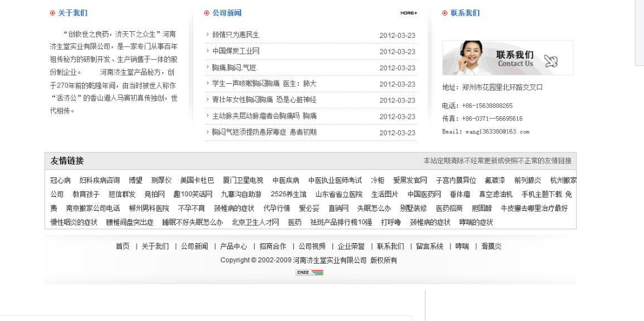Visit friendly link 厦门卫星电视
Image resolution: width=644 pixels, height=321 pixels.
[x=243, y=180]
